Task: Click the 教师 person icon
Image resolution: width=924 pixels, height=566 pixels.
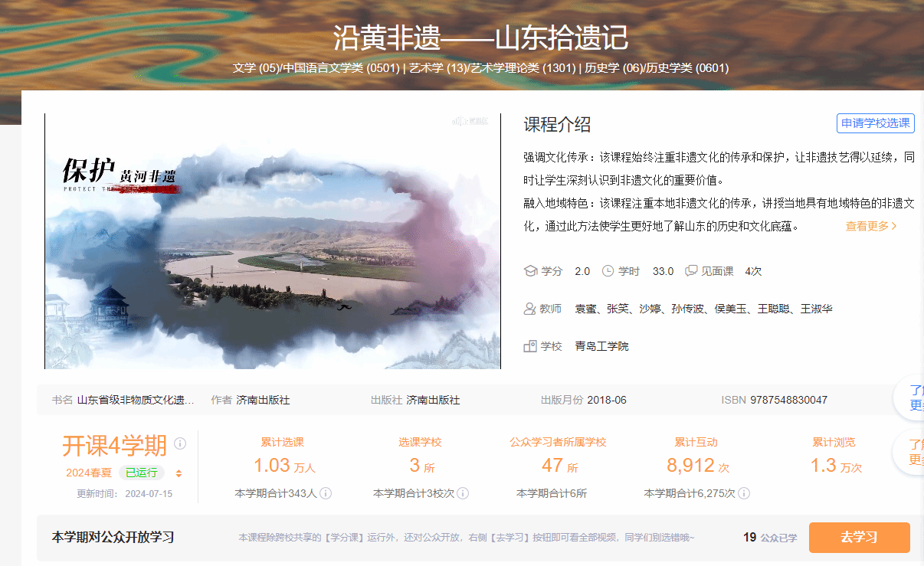Action: point(529,309)
